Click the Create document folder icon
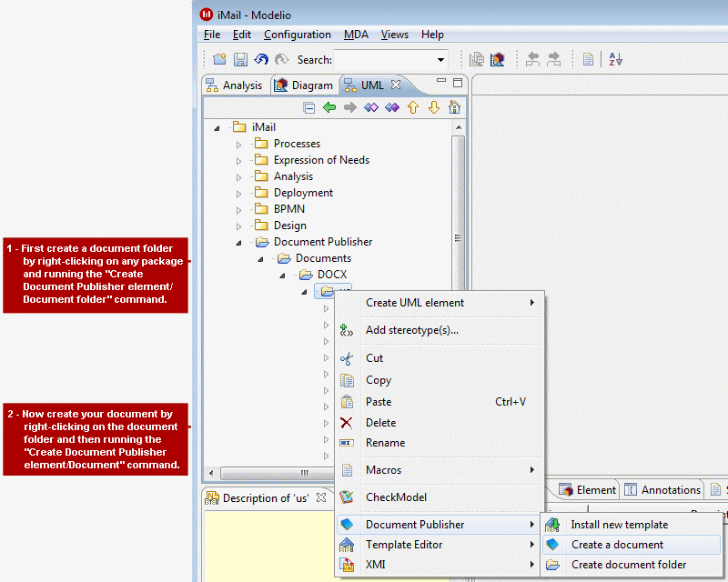Image resolution: width=728 pixels, height=582 pixels. point(552,565)
